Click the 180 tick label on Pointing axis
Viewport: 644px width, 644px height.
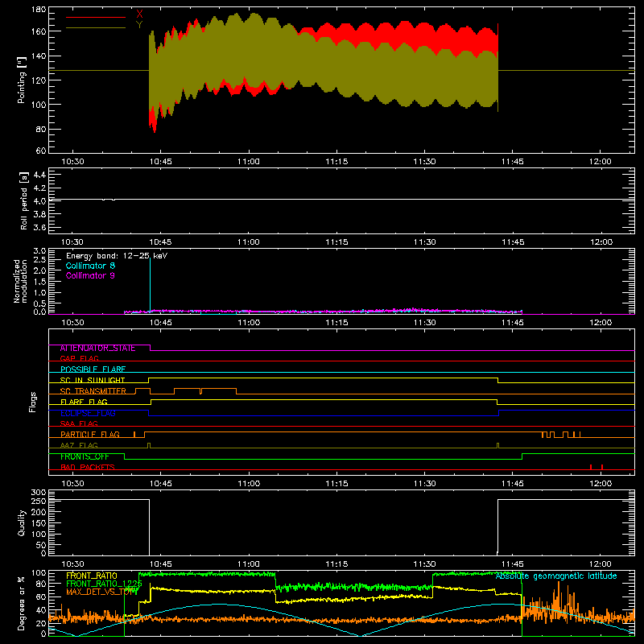pyautogui.click(x=39, y=10)
